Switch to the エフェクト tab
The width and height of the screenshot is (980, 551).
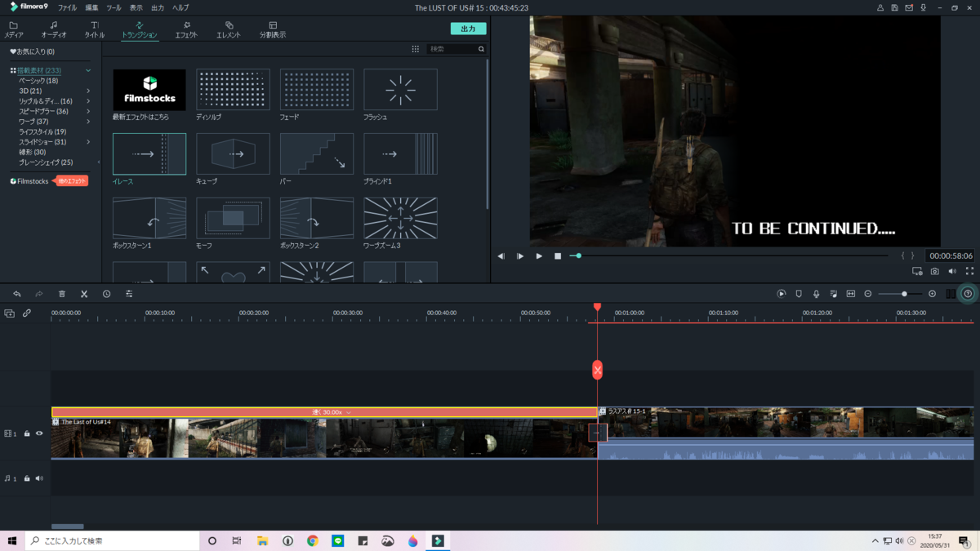pyautogui.click(x=186, y=29)
